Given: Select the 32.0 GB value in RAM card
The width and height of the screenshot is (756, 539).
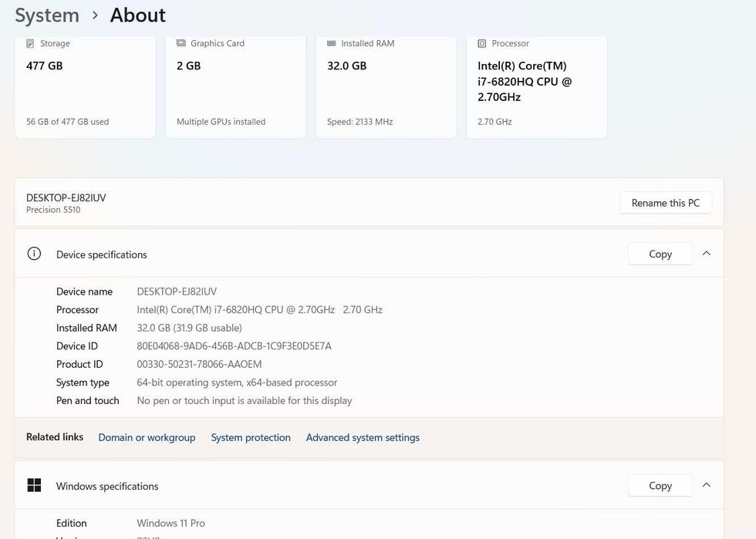Looking at the screenshot, I should (x=346, y=66).
